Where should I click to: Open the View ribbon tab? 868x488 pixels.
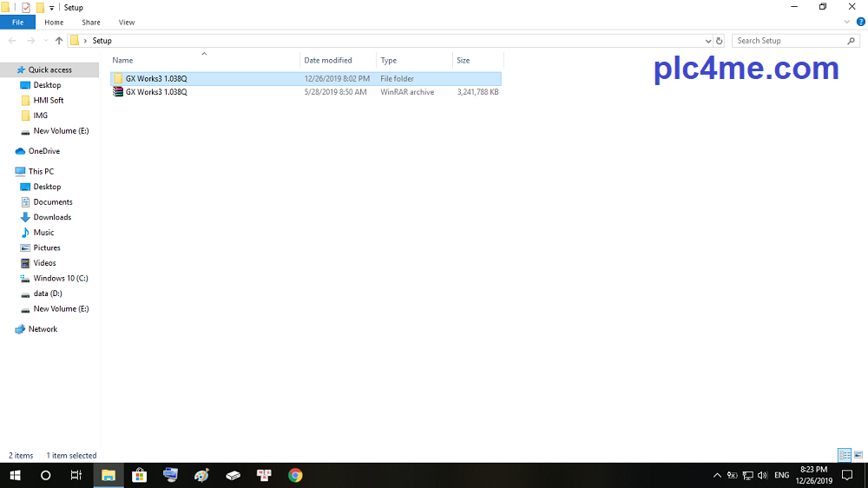pos(127,23)
